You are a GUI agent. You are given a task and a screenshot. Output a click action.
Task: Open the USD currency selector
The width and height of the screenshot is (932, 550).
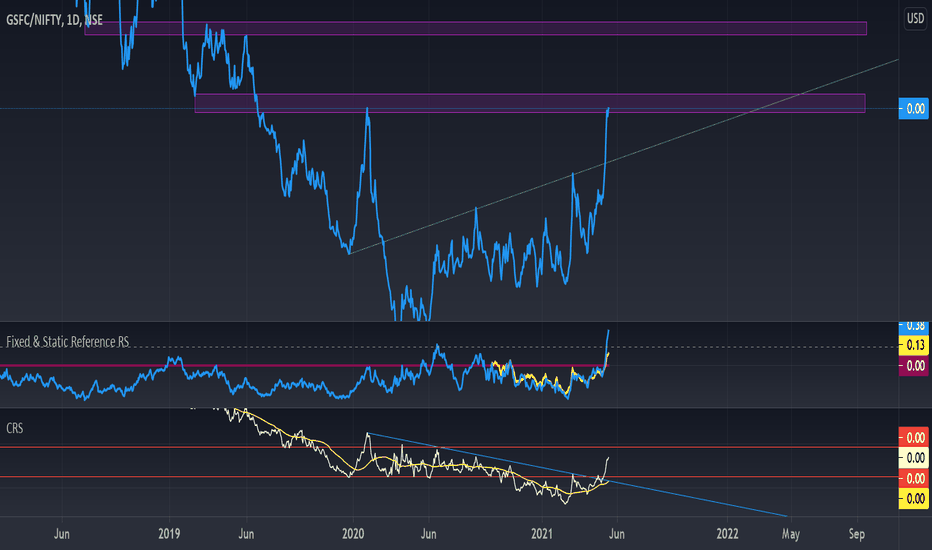point(915,18)
